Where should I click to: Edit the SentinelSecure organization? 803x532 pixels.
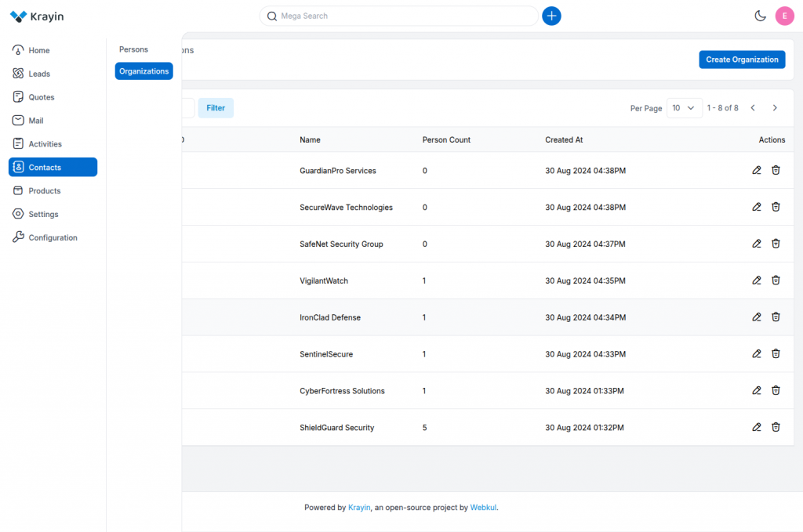click(757, 354)
